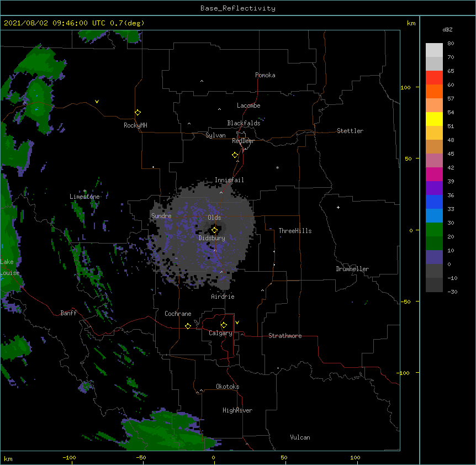Click the RockyMH town label

pyautogui.click(x=135, y=125)
